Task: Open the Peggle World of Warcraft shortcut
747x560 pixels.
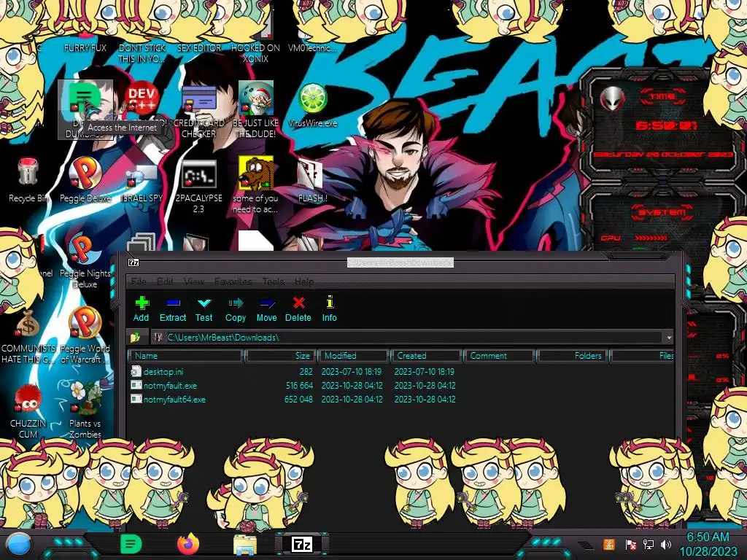Action: pos(85,335)
